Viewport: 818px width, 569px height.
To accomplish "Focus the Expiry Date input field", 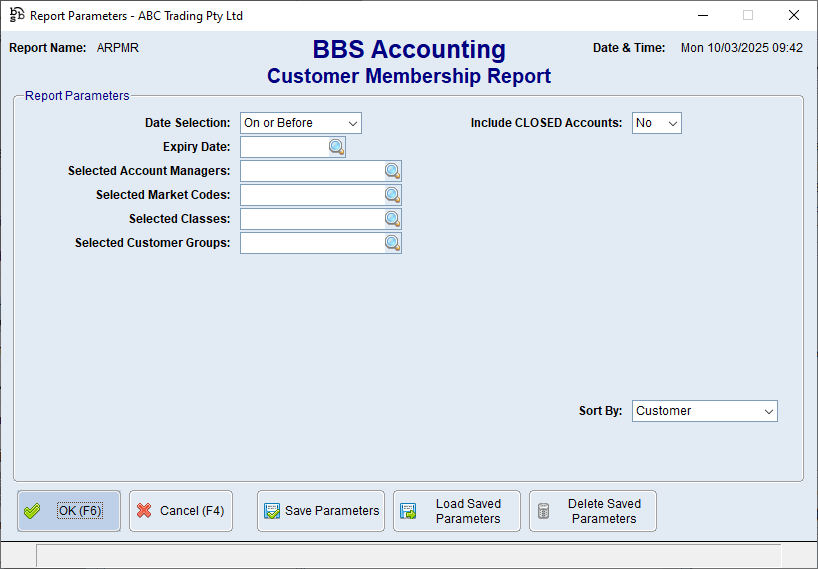I will point(284,147).
